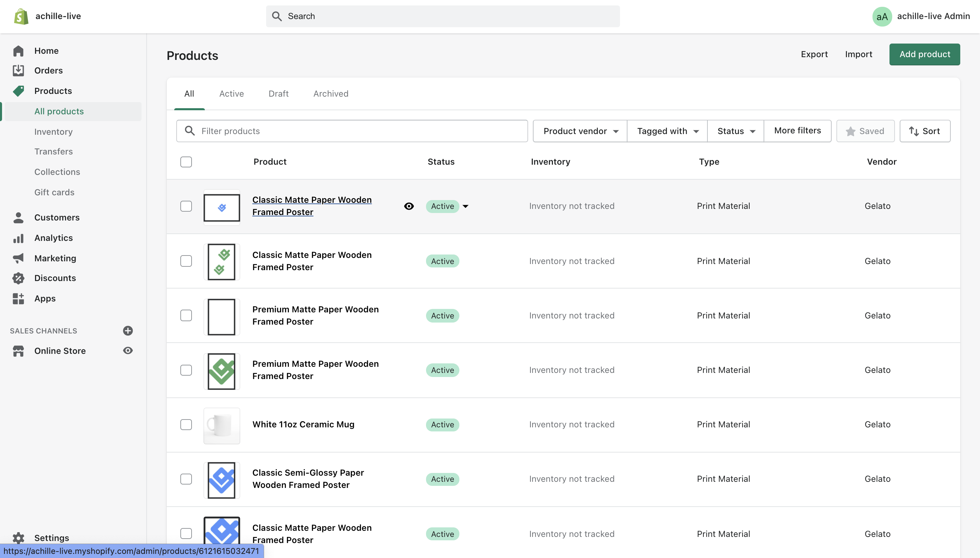
Task: Open the Settings gear icon
Action: [18, 538]
